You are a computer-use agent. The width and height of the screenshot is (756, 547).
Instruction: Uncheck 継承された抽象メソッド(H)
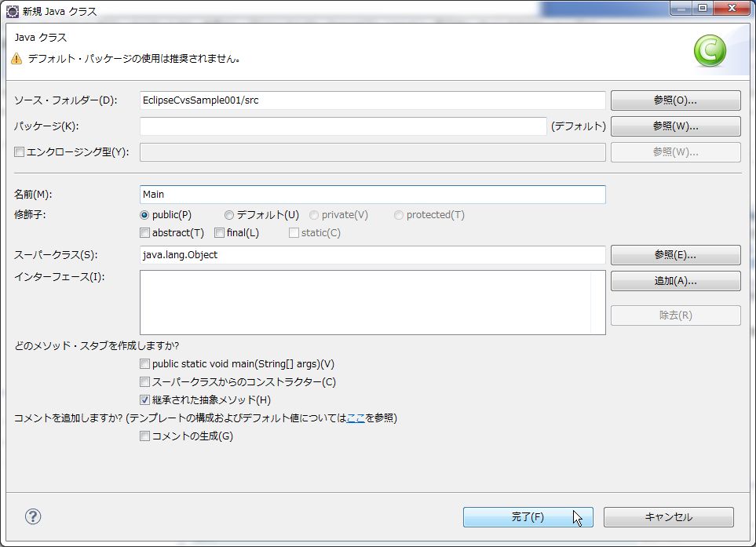pyautogui.click(x=144, y=400)
